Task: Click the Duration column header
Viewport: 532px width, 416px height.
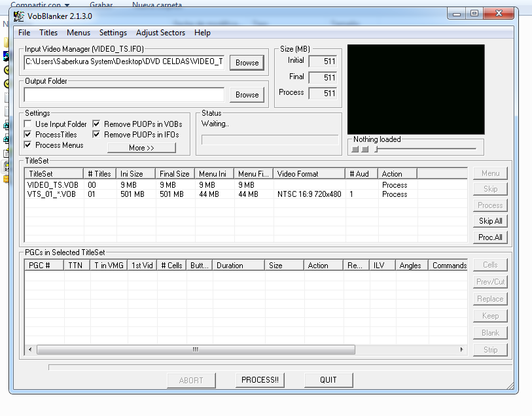Action: [239, 266]
